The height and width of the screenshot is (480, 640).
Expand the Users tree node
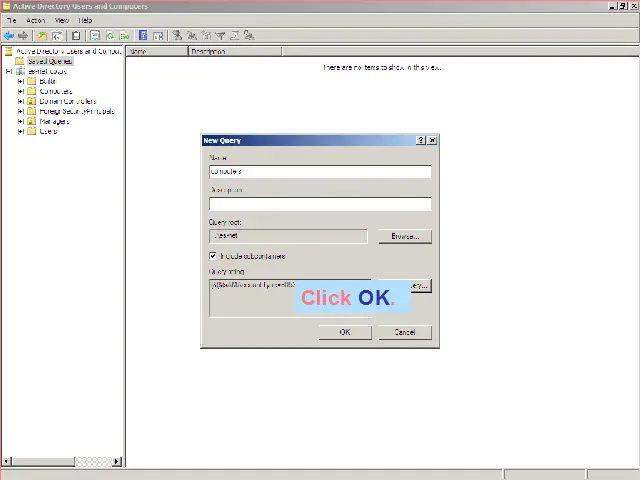coord(20,131)
